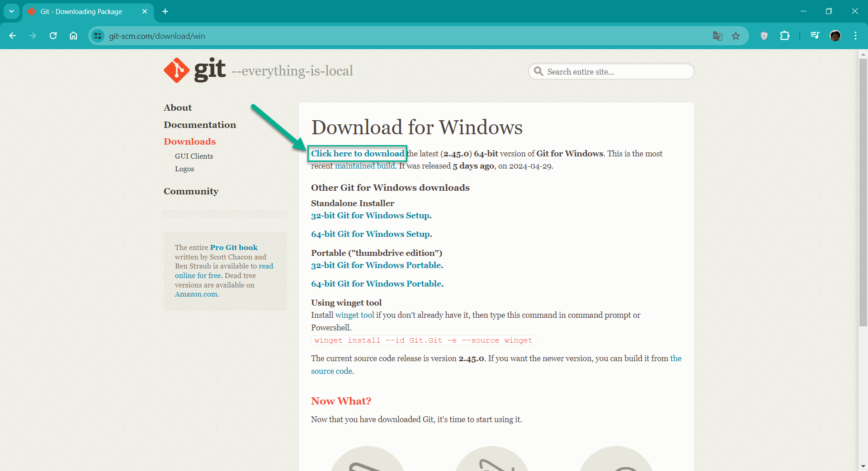Click the 'Now What?' heading
868x471 pixels.
341,401
